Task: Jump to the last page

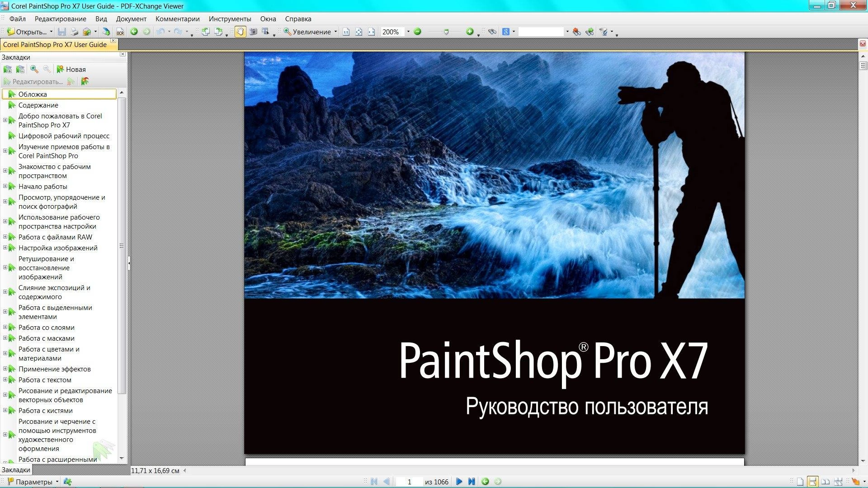Action: click(472, 482)
